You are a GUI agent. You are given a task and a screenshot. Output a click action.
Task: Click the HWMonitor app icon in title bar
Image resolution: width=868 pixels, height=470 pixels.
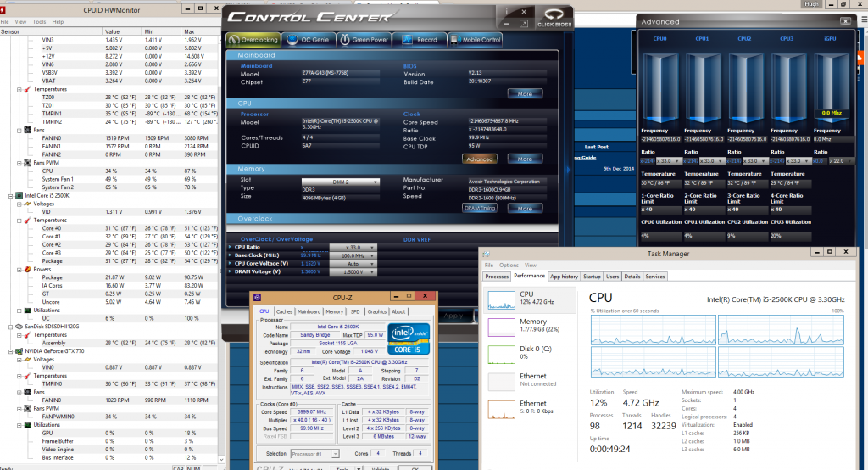(x=3, y=9)
